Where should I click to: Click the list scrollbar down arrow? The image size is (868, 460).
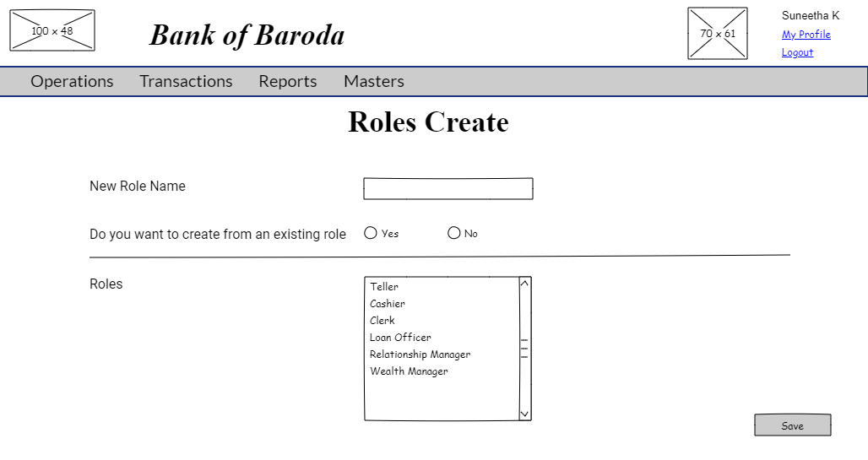pos(524,414)
